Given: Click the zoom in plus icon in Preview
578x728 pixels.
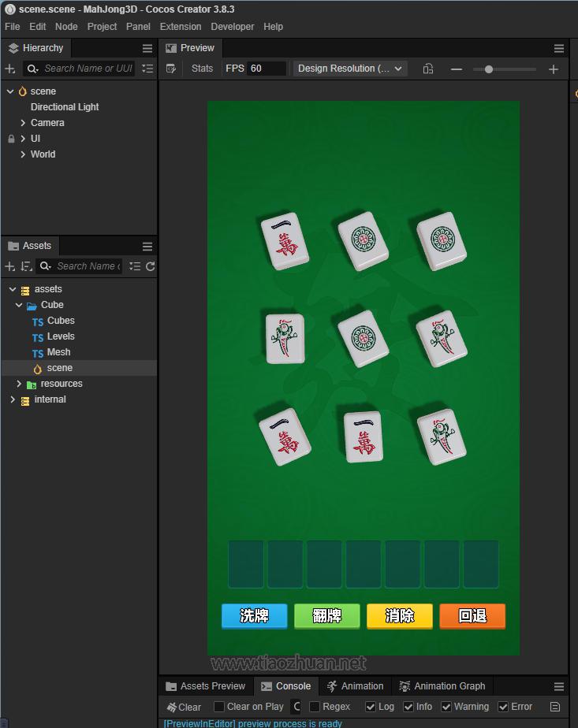Looking at the screenshot, I should [553, 69].
